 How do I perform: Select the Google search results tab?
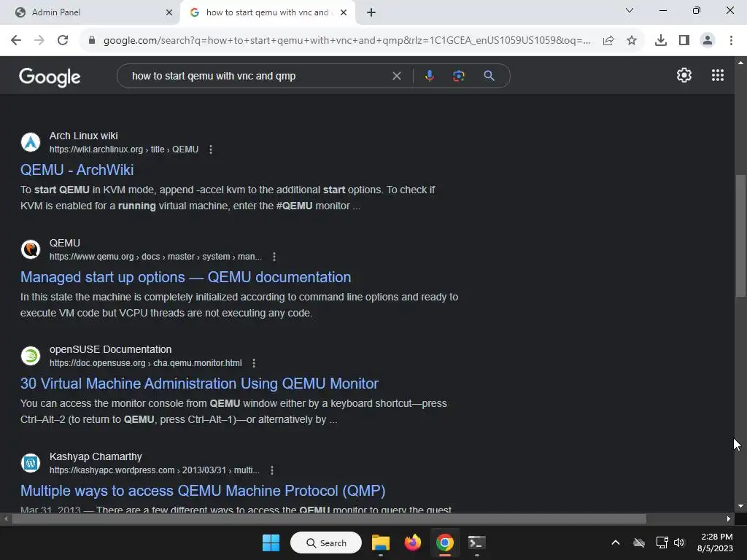pos(267,12)
